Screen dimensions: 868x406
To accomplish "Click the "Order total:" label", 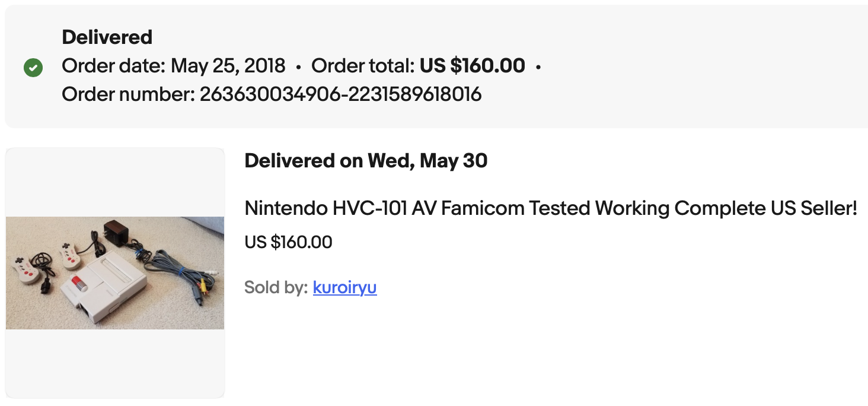I will 363,65.
